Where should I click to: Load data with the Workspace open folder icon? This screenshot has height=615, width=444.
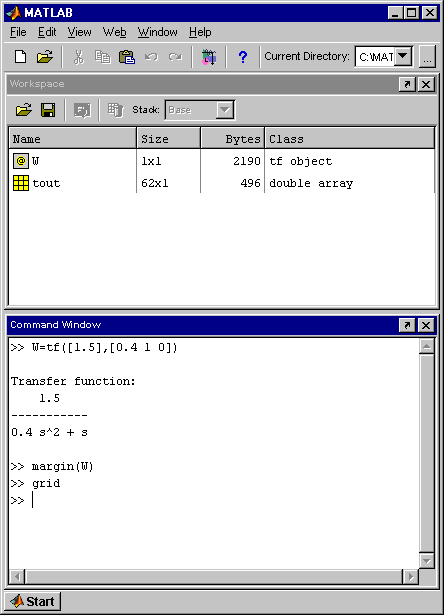tap(24, 110)
